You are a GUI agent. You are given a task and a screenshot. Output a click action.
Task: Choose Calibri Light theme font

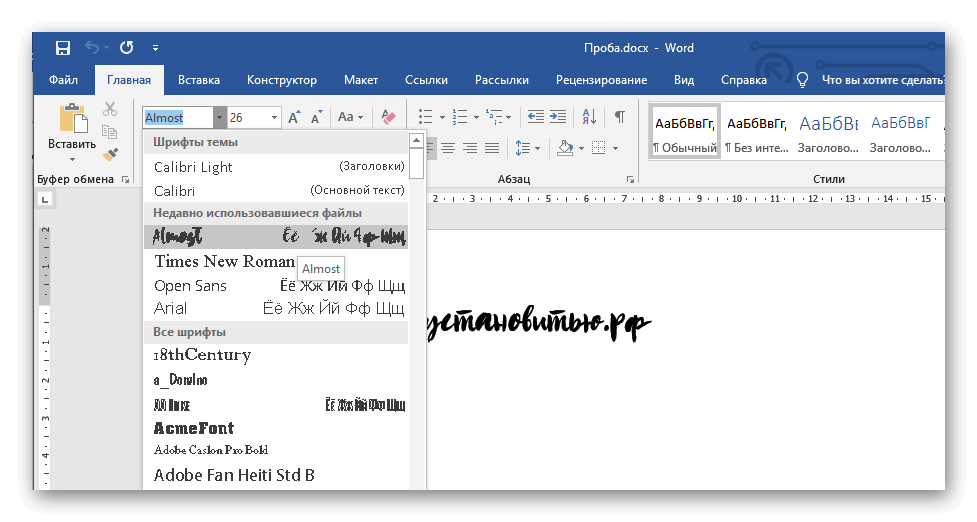coord(276,166)
